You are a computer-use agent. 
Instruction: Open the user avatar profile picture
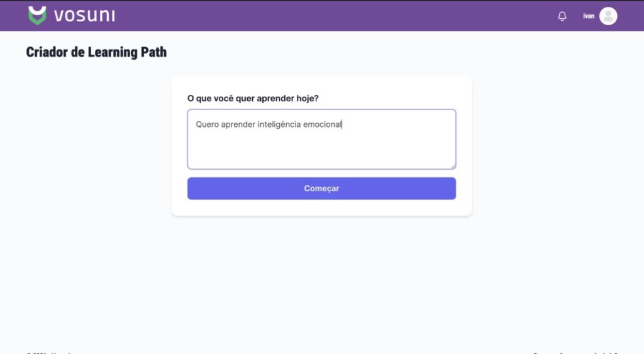coord(608,16)
